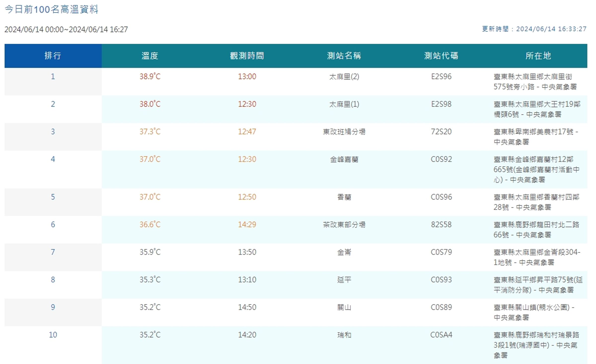Click observation time 12:47

247,132
